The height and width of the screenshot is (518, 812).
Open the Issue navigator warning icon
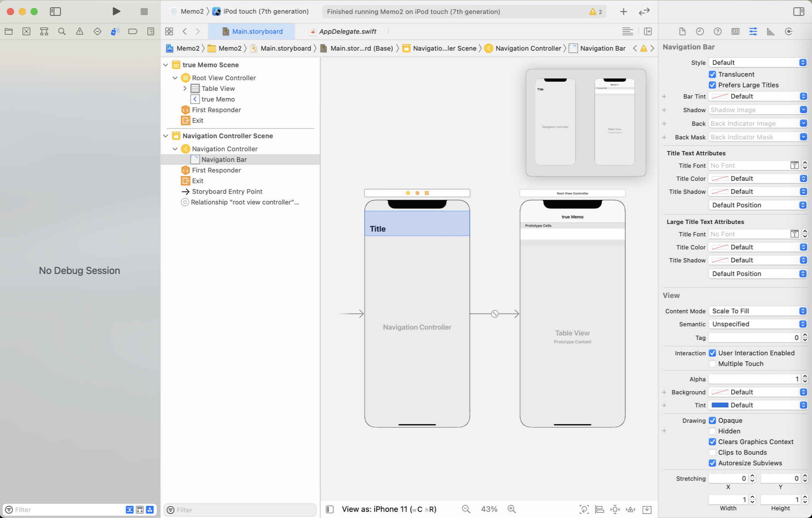[80, 31]
